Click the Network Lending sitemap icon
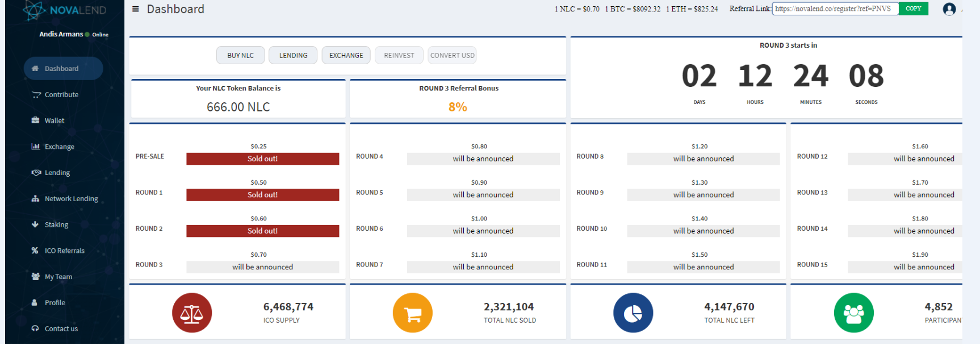The image size is (980, 354). (x=35, y=198)
